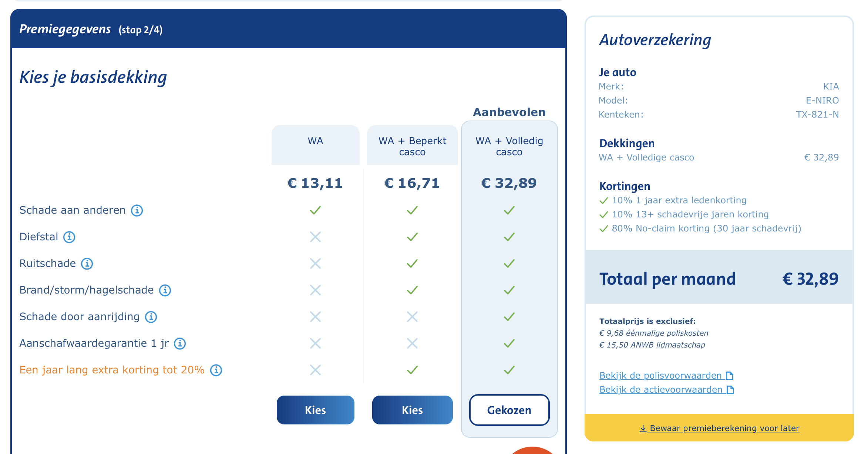Click the Een jaar lang extra korting text
868x454 pixels.
(x=112, y=370)
